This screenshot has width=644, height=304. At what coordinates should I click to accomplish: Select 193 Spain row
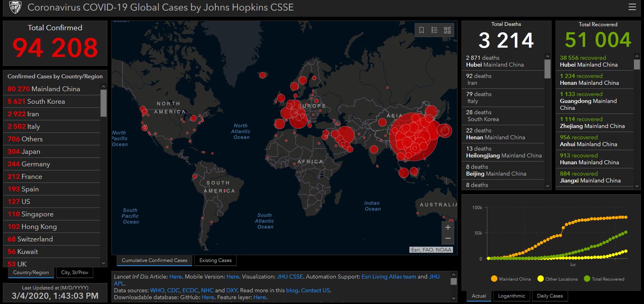coord(52,189)
